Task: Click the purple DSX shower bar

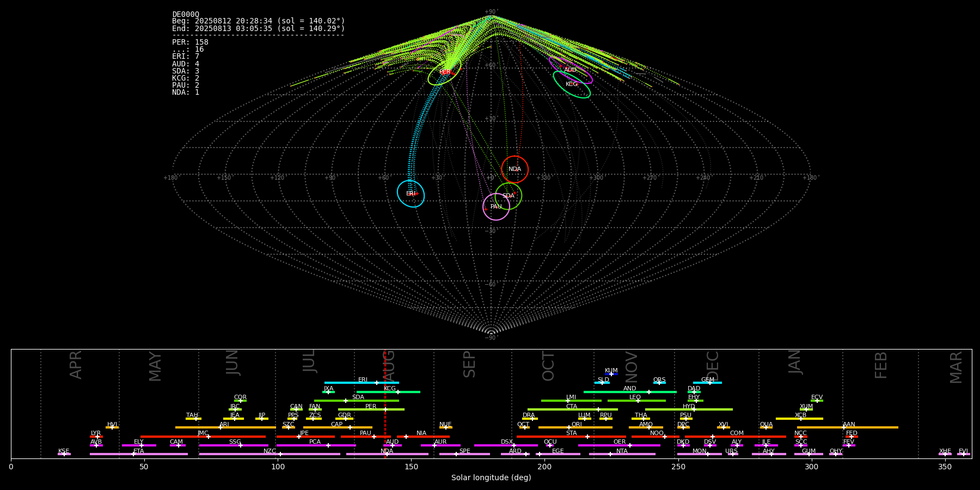Action: tap(506, 445)
